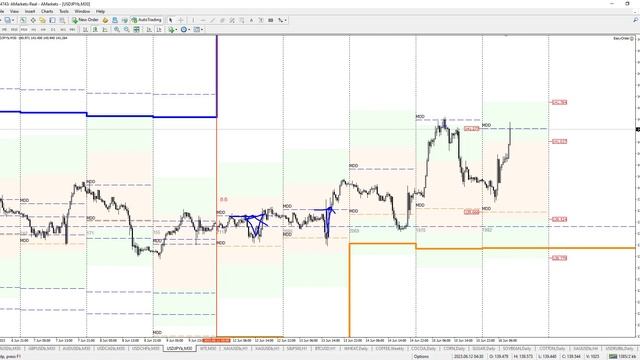The height and width of the screenshot is (360, 640).
Task: Open the Window menu
Action: tap(82, 11)
